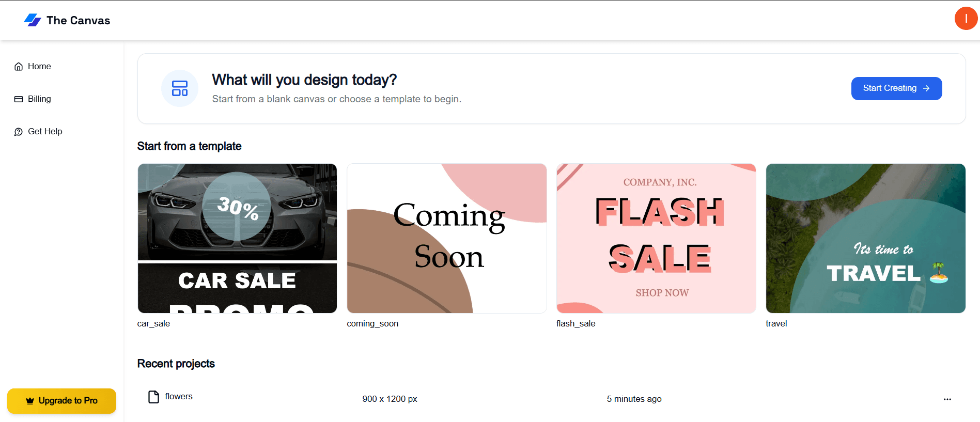Open the flowers recent project

coord(179,397)
